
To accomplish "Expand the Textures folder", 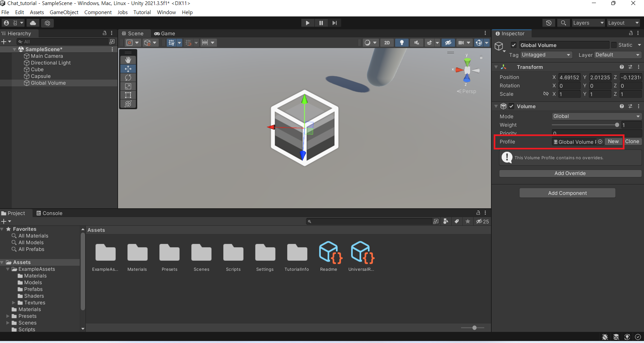I will pos(13,303).
